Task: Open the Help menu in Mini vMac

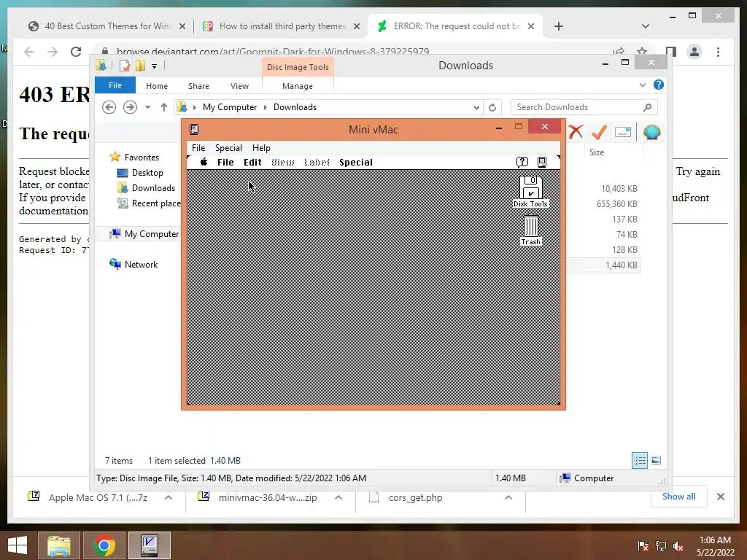Action: pos(261,147)
